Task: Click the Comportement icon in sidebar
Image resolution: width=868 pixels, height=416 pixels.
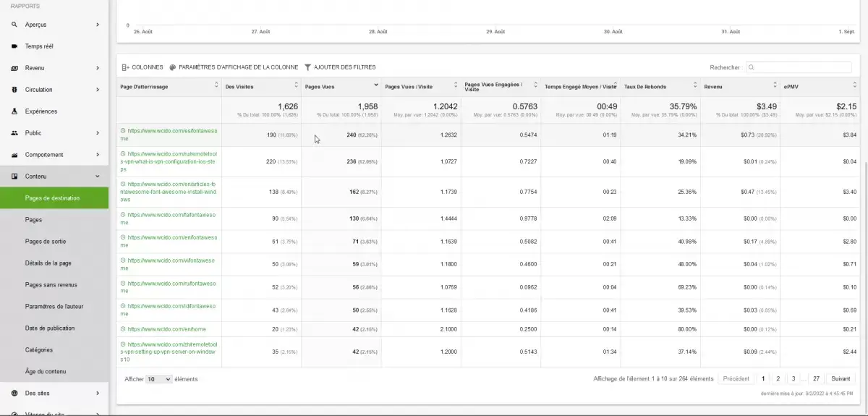Action: 14,155
